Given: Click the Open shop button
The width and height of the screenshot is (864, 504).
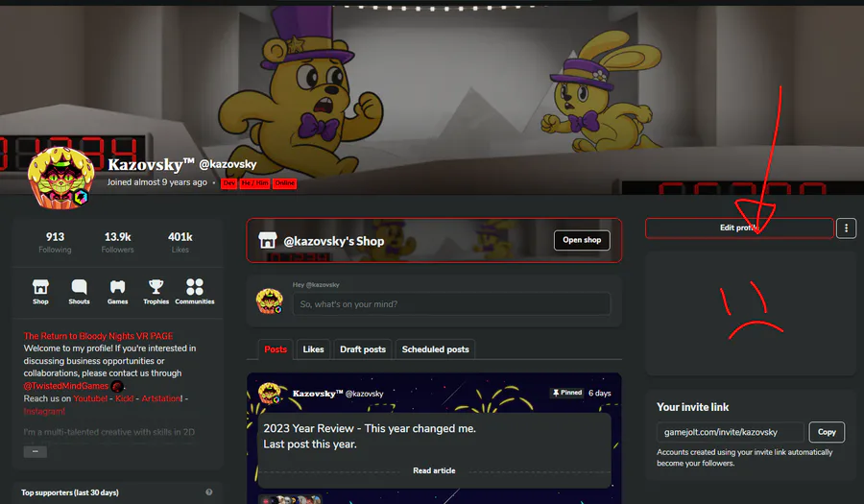Looking at the screenshot, I should point(582,240).
